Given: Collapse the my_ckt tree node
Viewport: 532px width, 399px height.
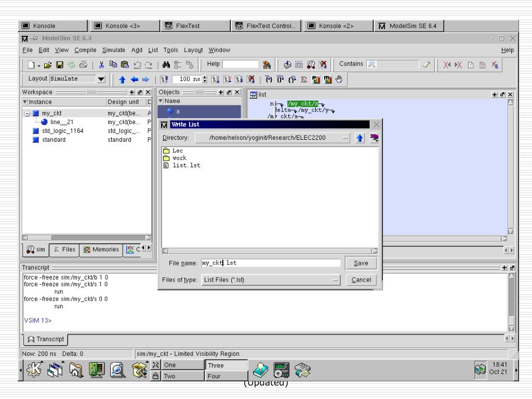Looking at the screenshot, I should (x=27, y=113).
